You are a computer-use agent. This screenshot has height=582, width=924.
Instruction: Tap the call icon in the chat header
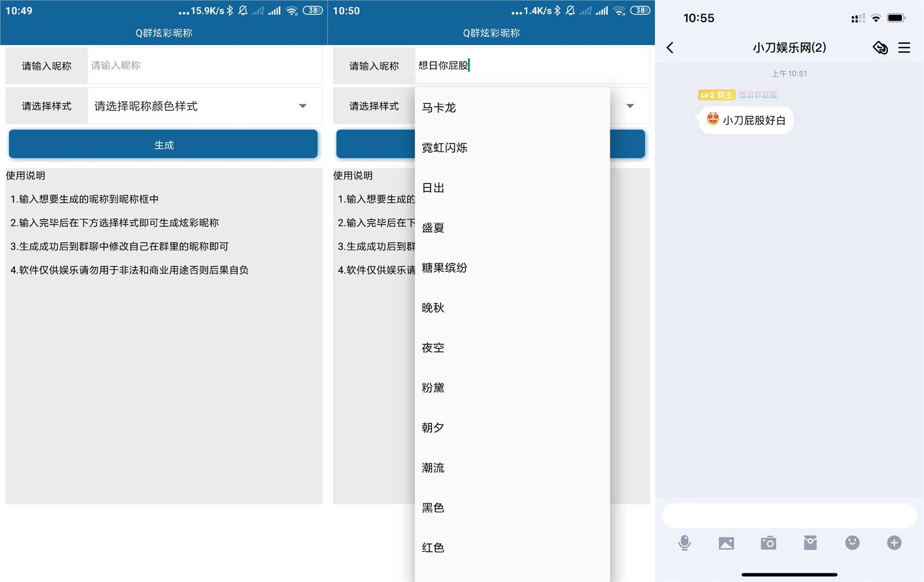click(x=880, y=47)
